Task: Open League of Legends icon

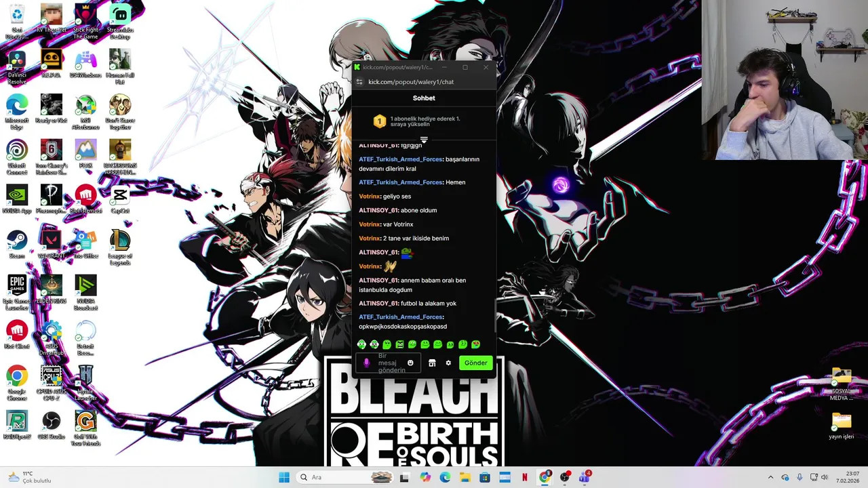Action: coord(120,248)
